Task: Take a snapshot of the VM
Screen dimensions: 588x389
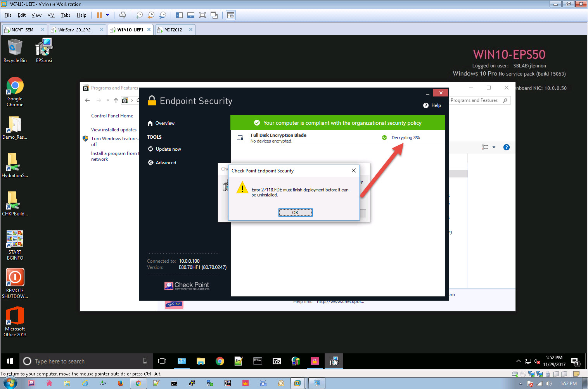Action: tap(139, 15)
